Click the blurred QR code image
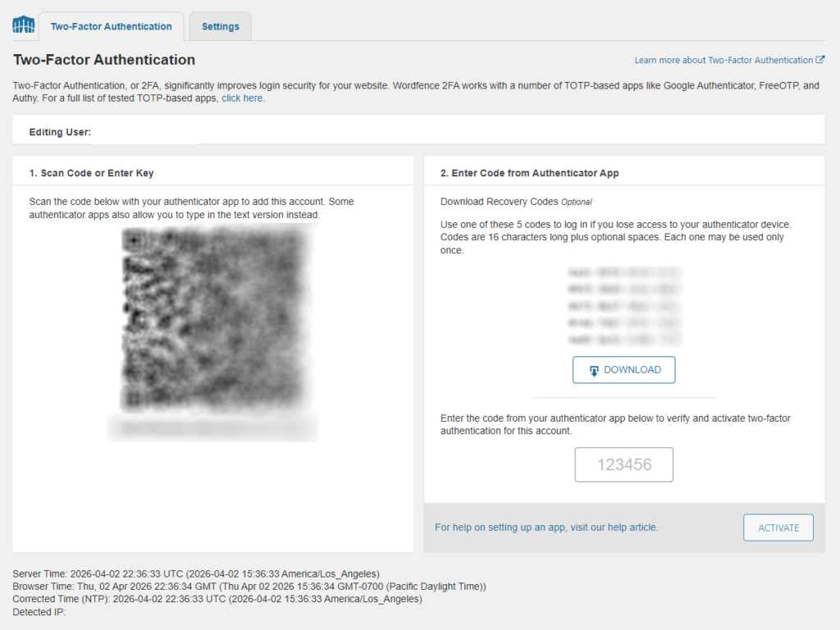Image resolution: width=840 pixels, height=630 pixels. [216, 319]
